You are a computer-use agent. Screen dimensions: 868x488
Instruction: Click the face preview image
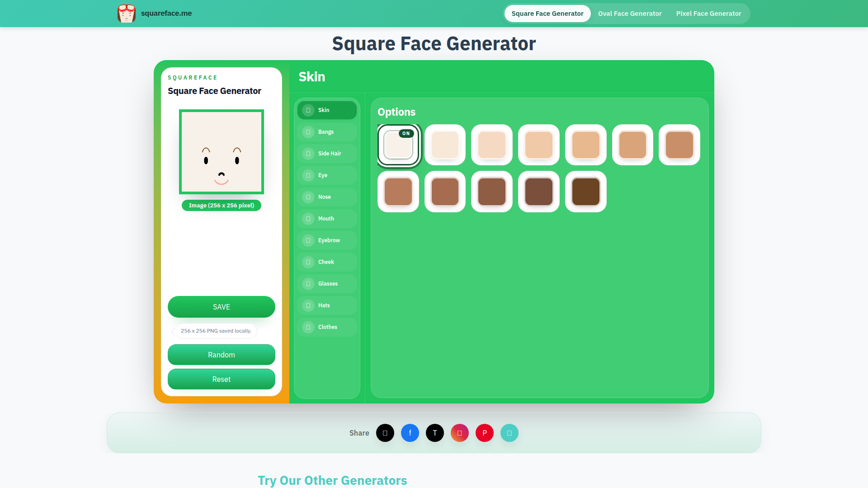[221, 152]
